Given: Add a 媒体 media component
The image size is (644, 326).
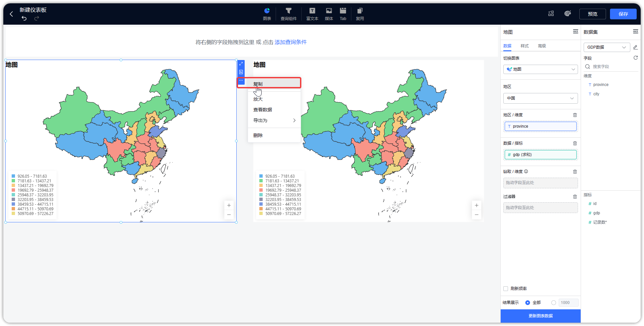Looking at the screenshot, I should pyautogui.click(x=329, y=14).
